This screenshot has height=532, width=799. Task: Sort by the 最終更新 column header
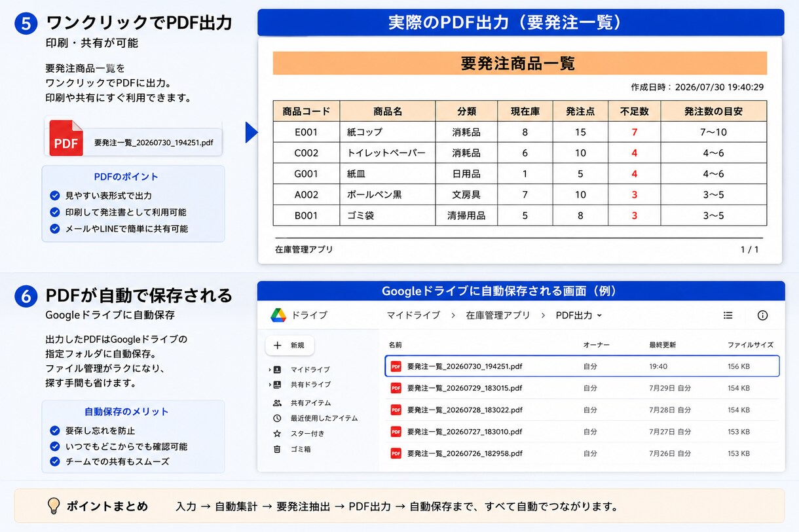pyautogui.click(x=662, y=345)
